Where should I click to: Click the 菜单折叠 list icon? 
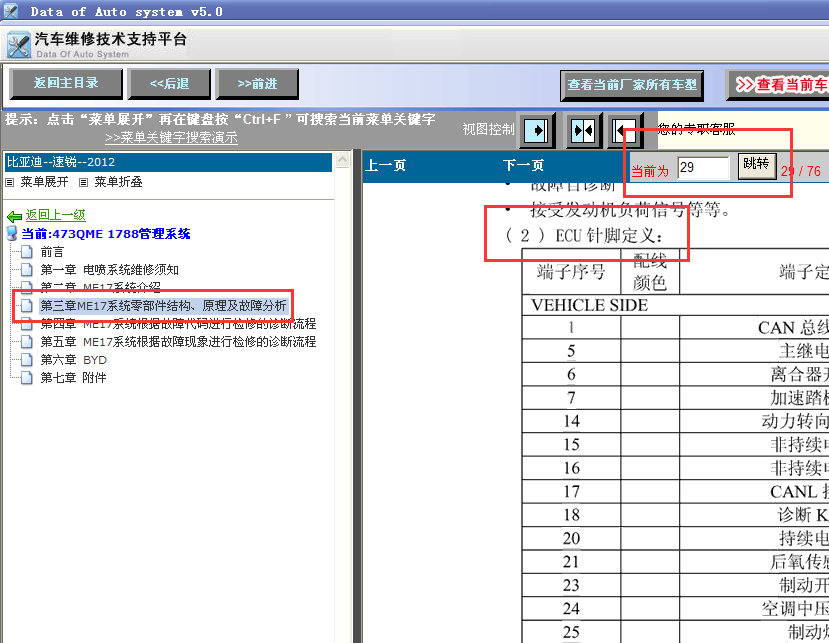coord(83,182)
